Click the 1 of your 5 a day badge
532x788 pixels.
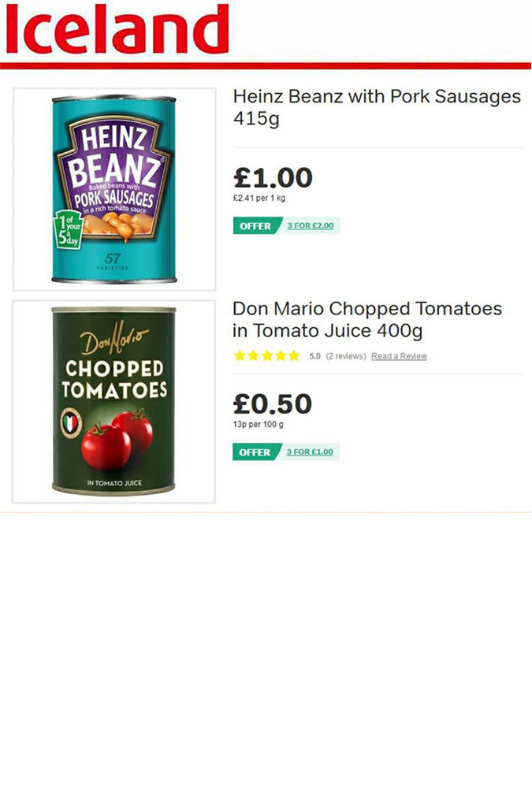pyautogui.click(x=69, y=229)
